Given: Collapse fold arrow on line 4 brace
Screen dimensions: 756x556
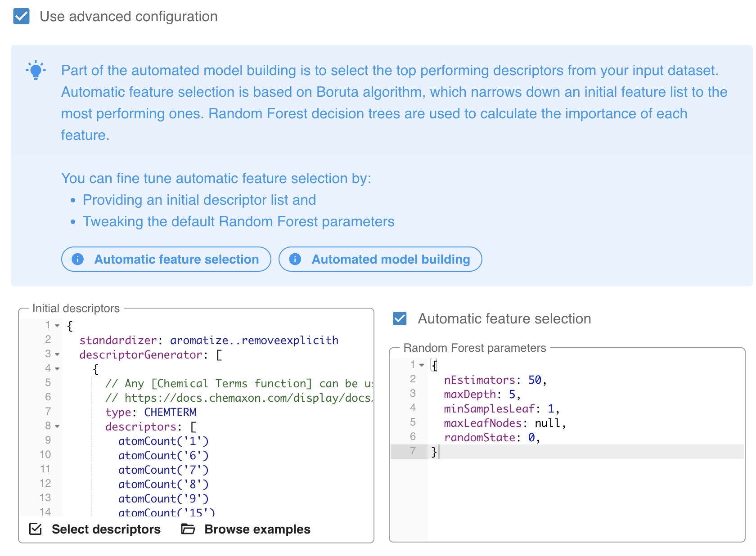Looking at the screenshot, I should [57, 369].
